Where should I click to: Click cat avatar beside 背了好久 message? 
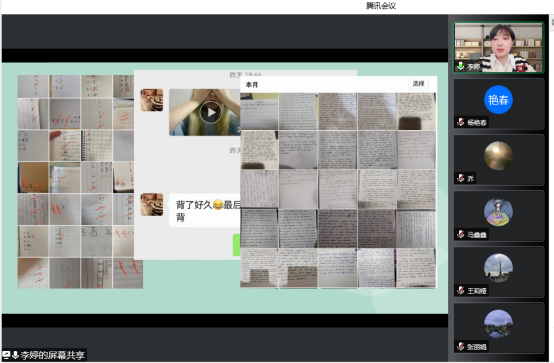click(152, 204)
